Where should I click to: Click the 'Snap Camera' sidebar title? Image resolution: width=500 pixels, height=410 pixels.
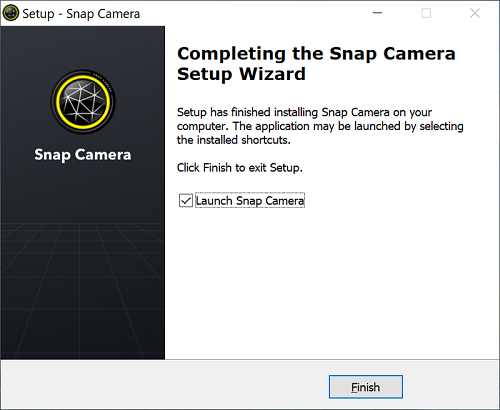[83, 155]
